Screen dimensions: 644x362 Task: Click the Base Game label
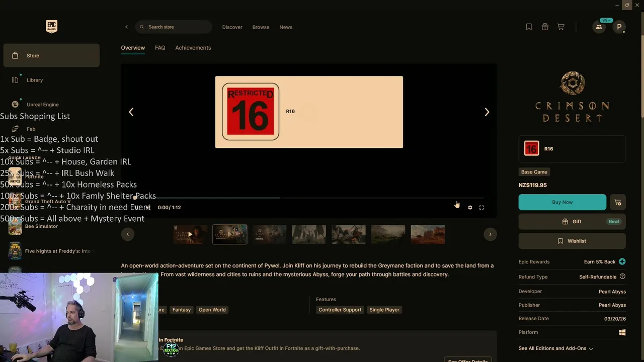[x=534, y=172]
